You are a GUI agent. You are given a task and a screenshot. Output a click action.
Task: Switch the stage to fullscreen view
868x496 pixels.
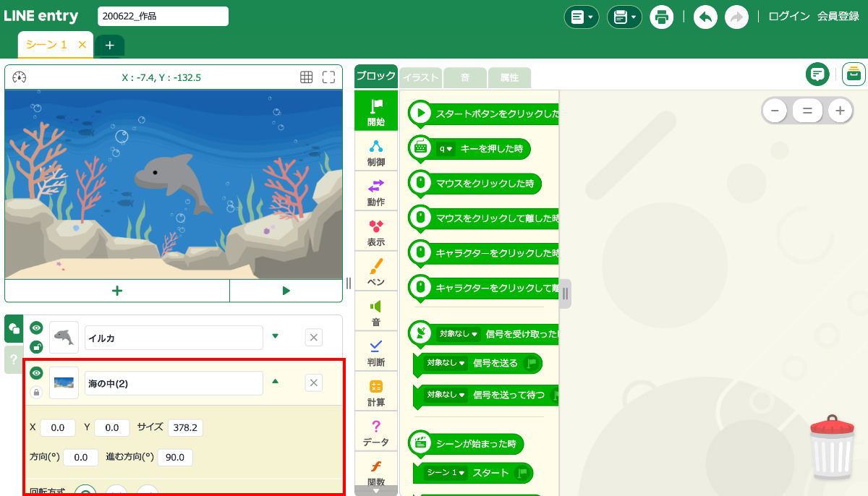328,77
